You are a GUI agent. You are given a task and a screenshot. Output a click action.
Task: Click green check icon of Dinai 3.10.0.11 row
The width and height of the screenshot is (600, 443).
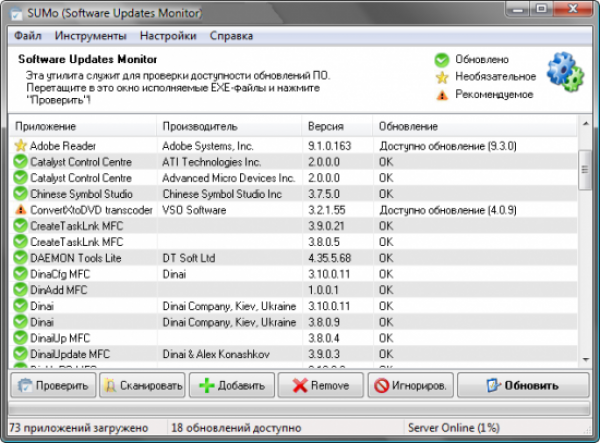tap(20, 306)
